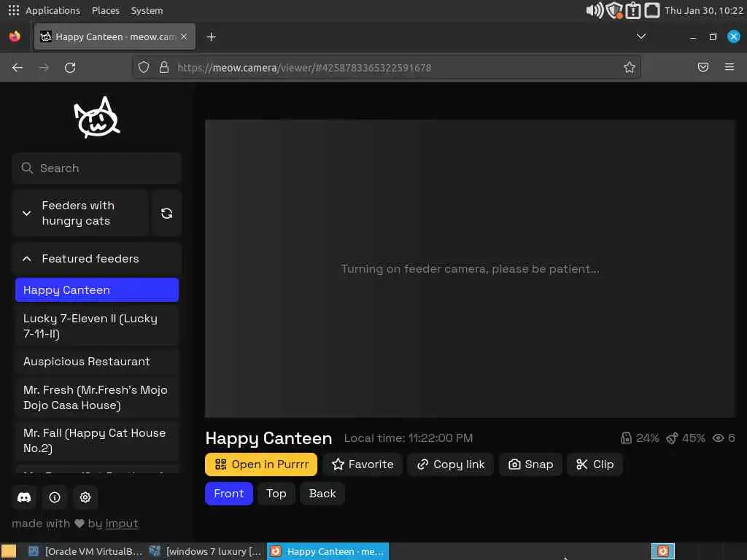The width and height of the screenshot is (747, 560).
Task: Open the Firefox hamburger menu
Action: (729, 67)
